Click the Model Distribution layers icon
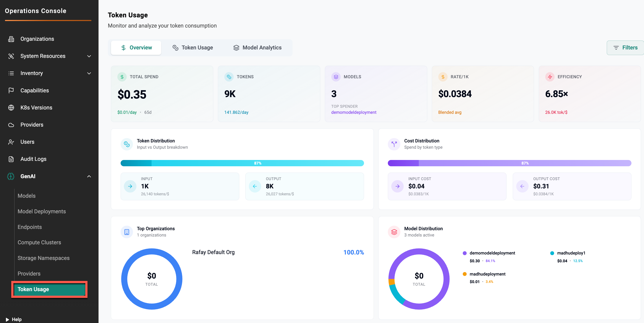This screenshot has width=644, height=323. point(394,232)
